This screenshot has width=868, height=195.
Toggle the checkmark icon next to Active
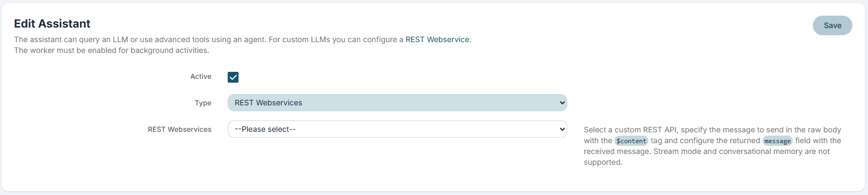233,77
